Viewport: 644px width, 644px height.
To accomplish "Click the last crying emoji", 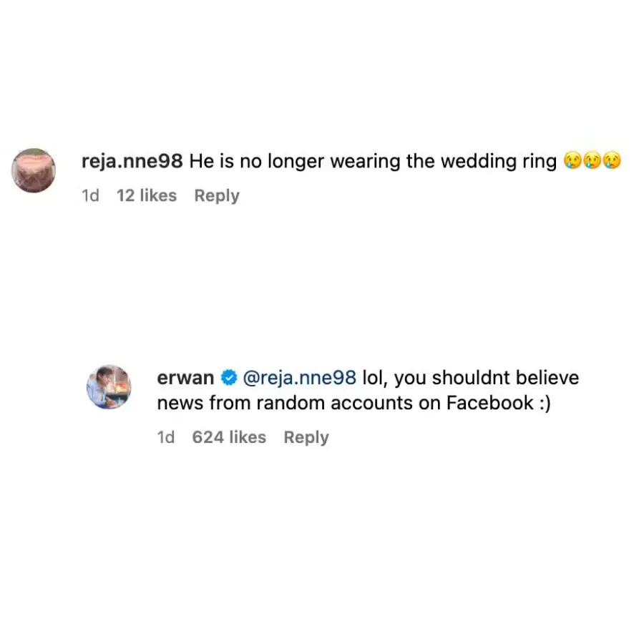I will [x=612, y=161].
